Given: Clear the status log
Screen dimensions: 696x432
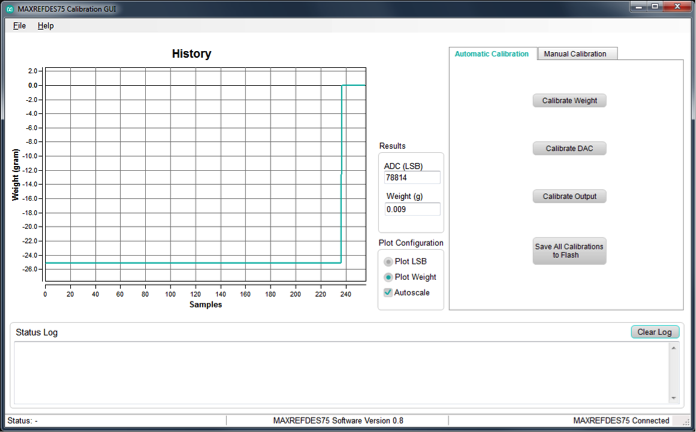Looking at the screenshot, I should click(655, 332).
